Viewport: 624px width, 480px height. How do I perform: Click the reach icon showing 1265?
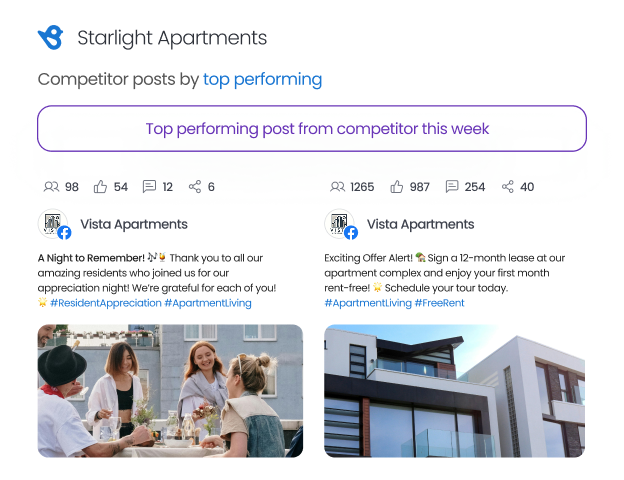[337, 186]
